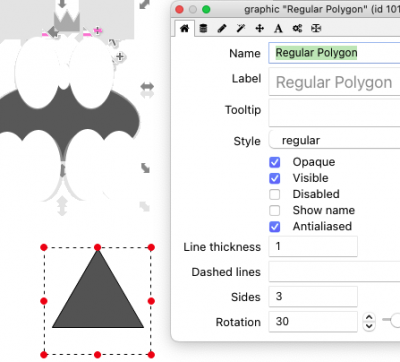This screenshot has width=400, height=362.
Task: Open the Text 'A' tab
Action: tap(278, 28)
